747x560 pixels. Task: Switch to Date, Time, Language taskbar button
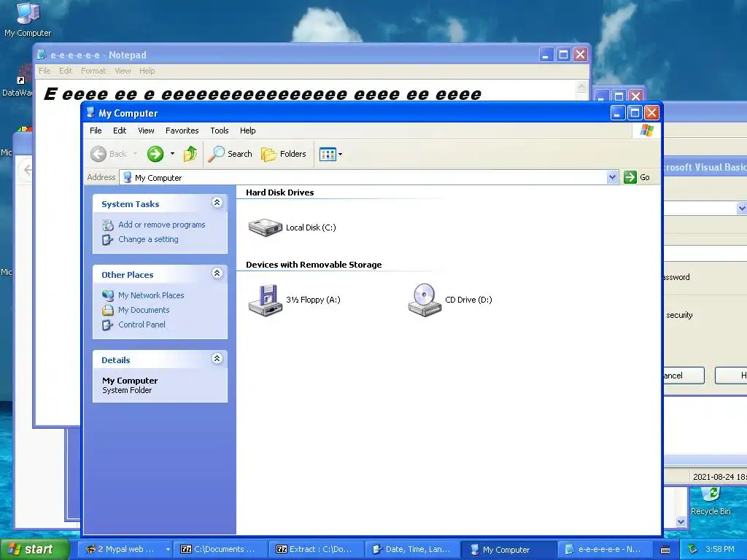(x=411, y=550)
